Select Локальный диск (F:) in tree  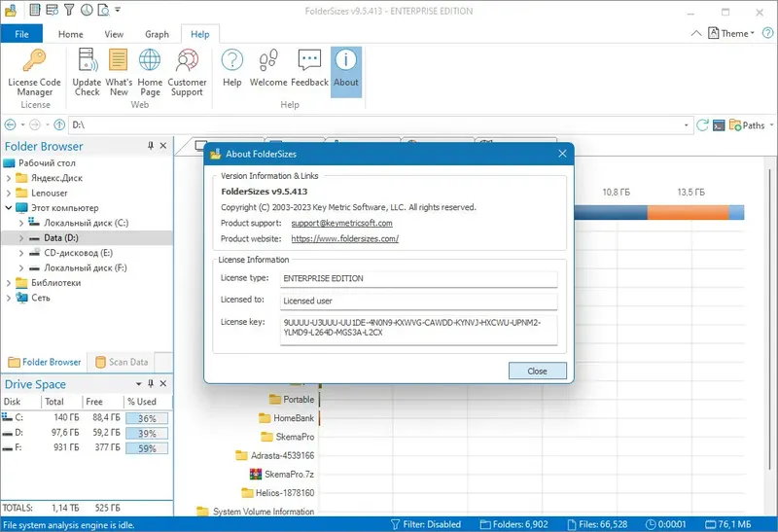(85, 268)
